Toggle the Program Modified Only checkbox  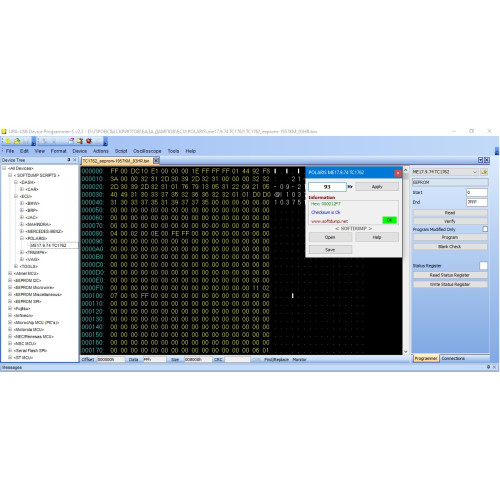485,229
